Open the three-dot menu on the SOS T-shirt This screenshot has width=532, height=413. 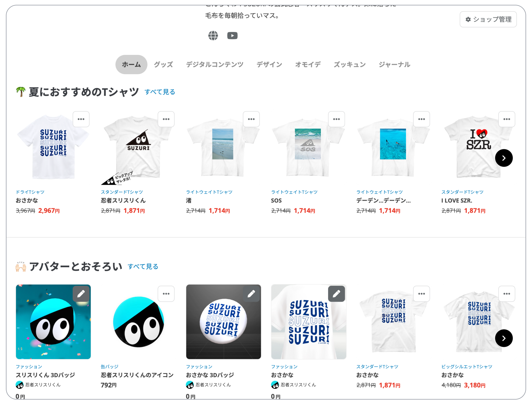[336, 119]
